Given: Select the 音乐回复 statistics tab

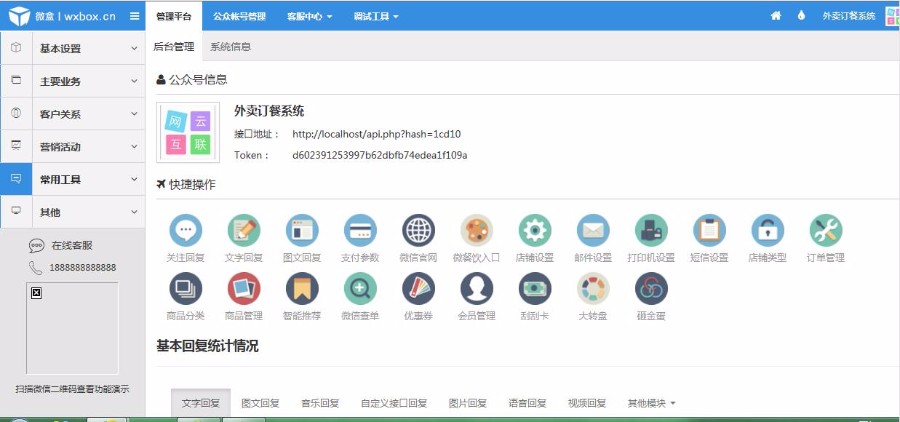Looking at the screenshot, I should [x=320, y=403].
